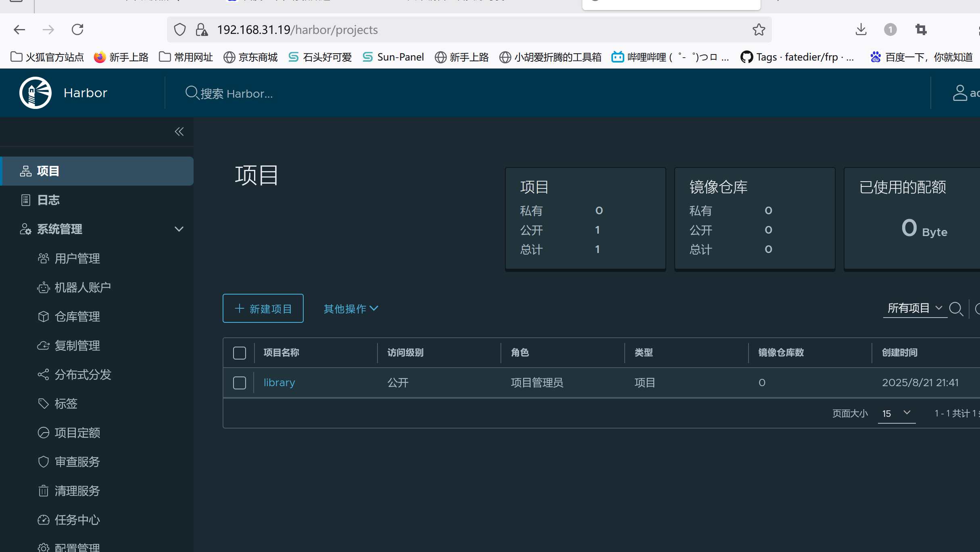
Task: Change page size dropdown showing 15
Action: 896,413
